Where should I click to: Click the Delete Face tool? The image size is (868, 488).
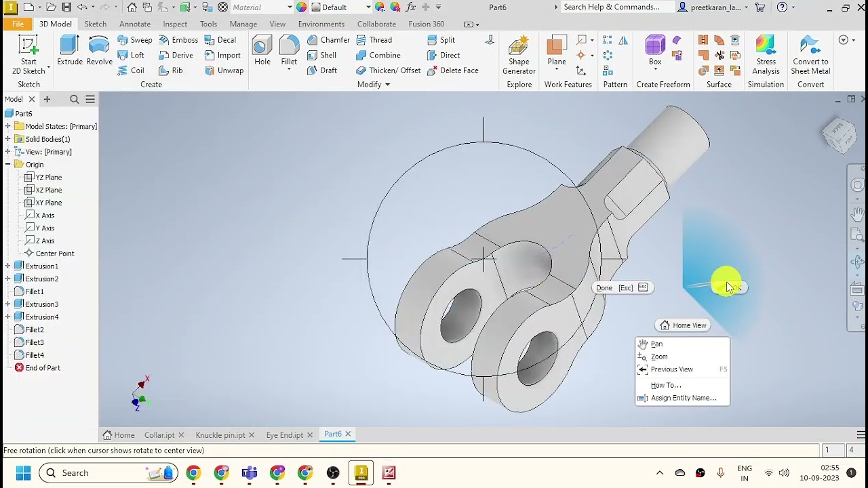[x=452, y=70]
